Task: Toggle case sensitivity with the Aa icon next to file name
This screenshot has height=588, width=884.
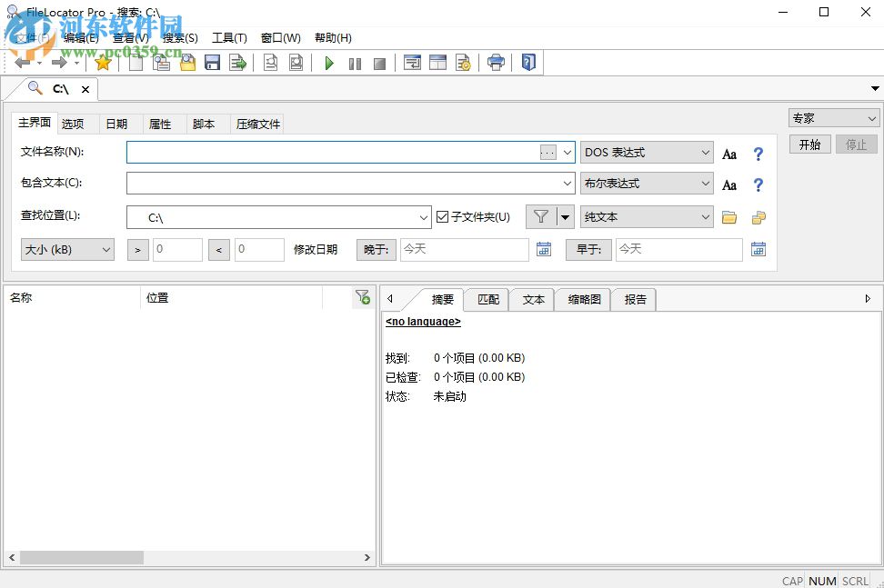Action: click(x=728, y=153)
